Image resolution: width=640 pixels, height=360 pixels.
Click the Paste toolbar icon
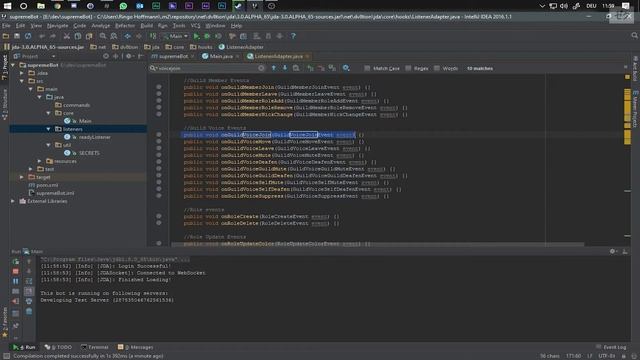click(89, 36)
